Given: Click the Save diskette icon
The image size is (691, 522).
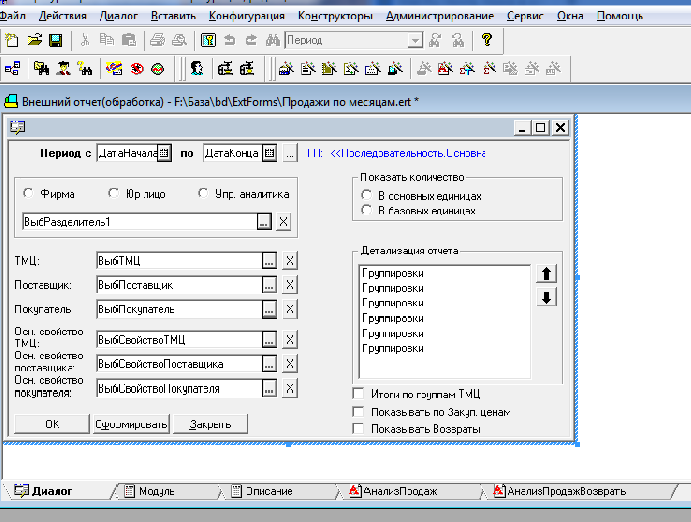Looking at the screenshot, I should 55,40.
